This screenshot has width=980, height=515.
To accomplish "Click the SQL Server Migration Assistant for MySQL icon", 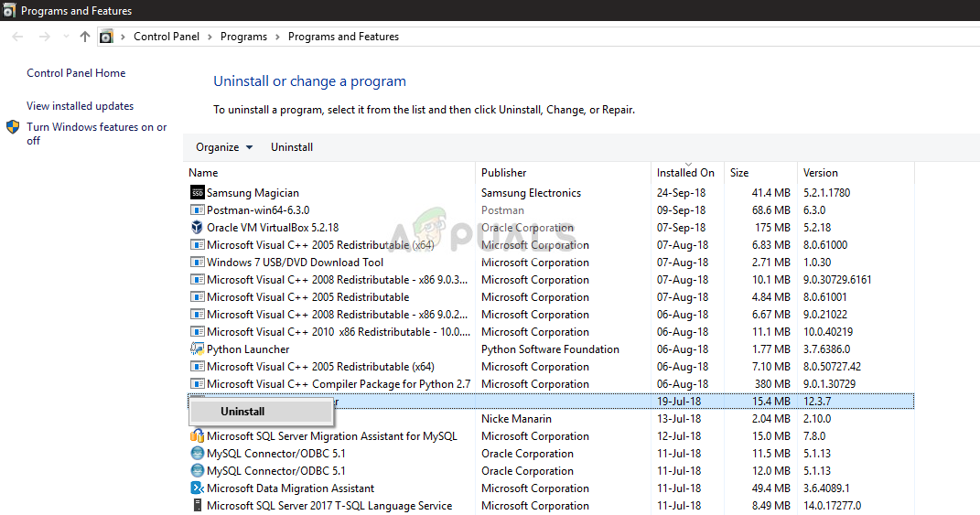I will click(x=197, y=435).
